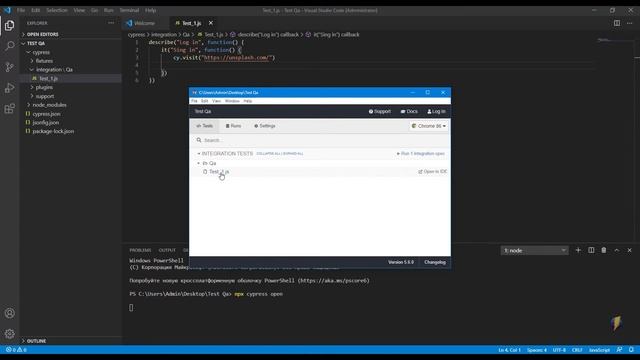640x360 pixels.
Task: Open the Search view in activity bar
Action: [9, 46]
